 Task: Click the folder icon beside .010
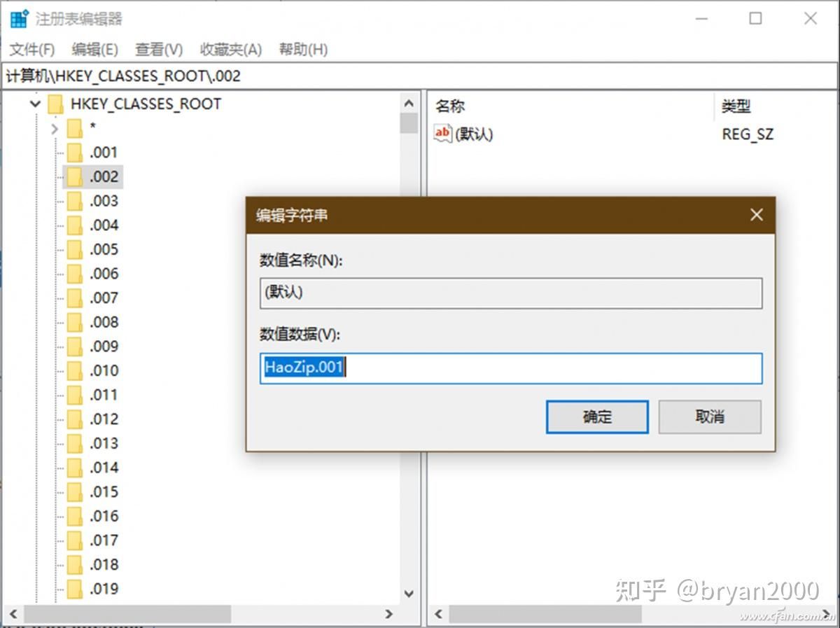(x=74, y=370)
